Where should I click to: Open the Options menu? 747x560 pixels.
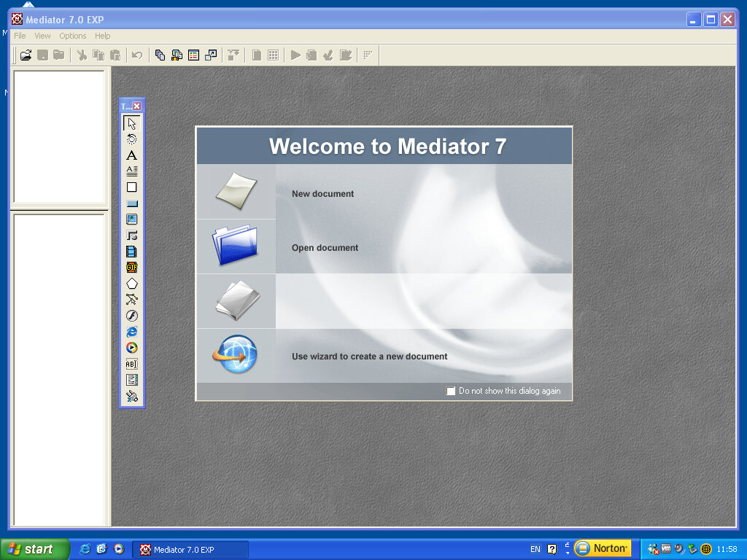(x=73, y=36)
